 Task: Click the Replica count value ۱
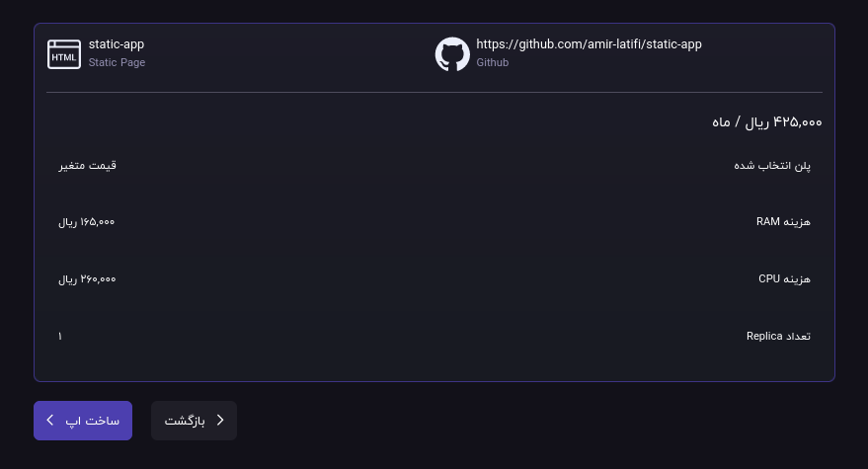tap(60, 336)
